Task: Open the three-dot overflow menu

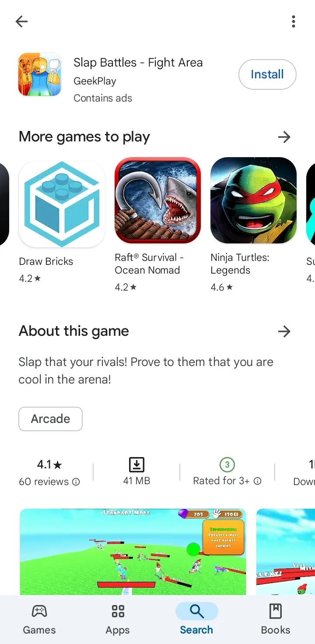Action: tap(293, 21)
